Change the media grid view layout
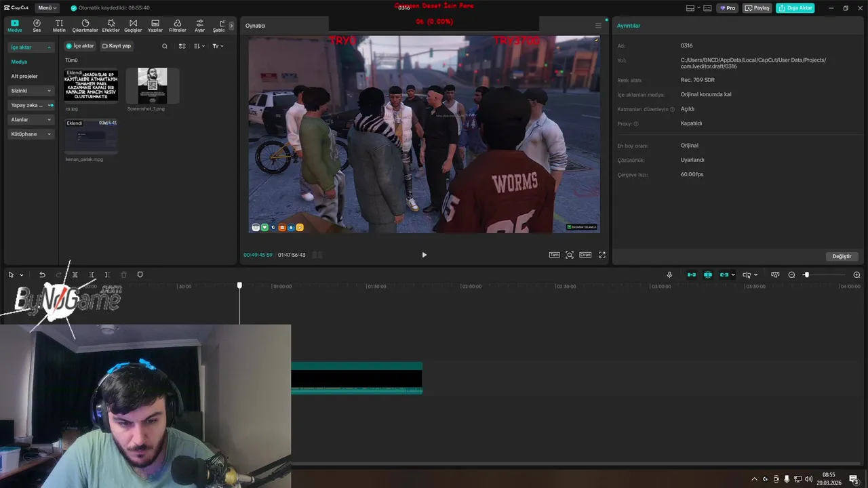 (x=182, y=46)
